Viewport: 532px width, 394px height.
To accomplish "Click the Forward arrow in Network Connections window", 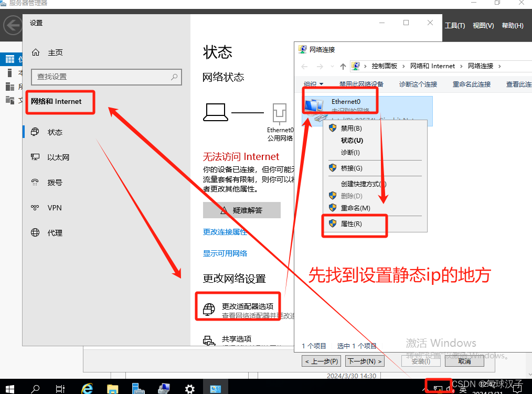I will coord(320,67).
